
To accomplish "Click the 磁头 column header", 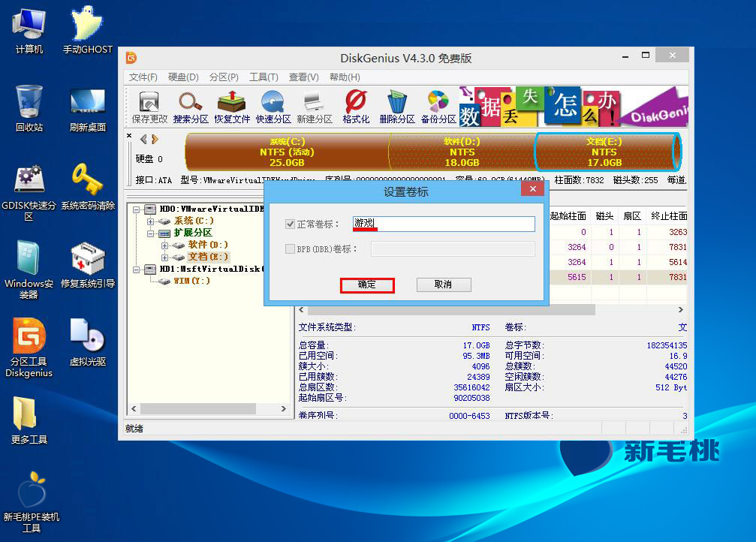I will point(604,216).
